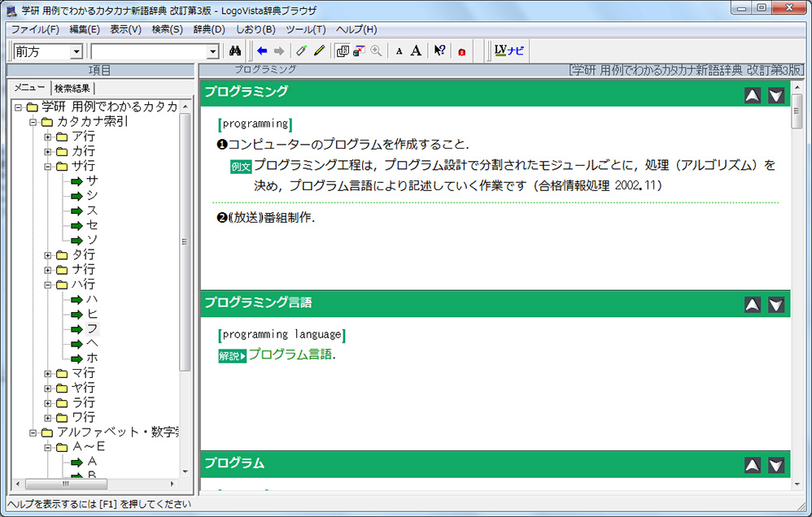This screenshot has height=517, width=812.
Task: Expand the ナ行 folder
Action: pyautogui.click(x=48, y=270)
